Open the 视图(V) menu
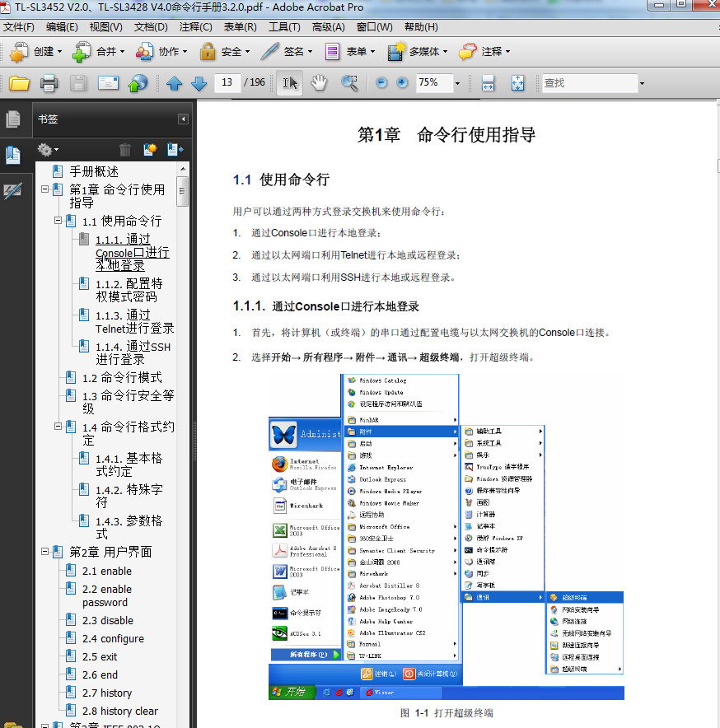This screenshot has width=720, height=728. 106,27
